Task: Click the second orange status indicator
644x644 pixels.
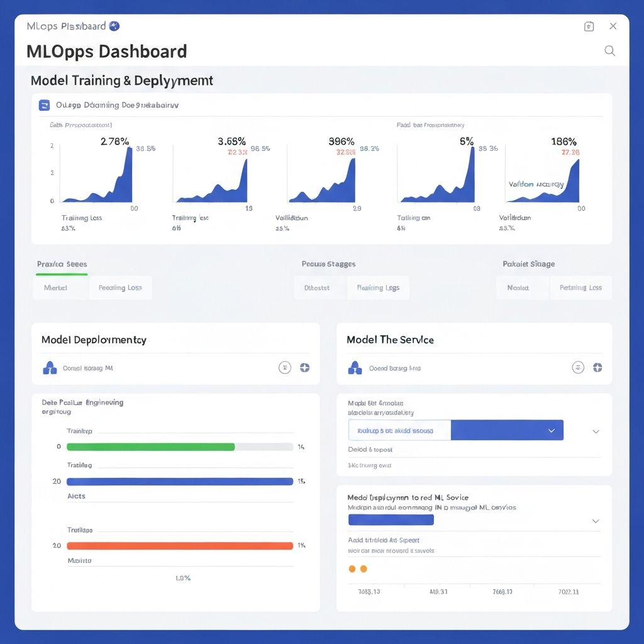Action: [x=364, y=568]
